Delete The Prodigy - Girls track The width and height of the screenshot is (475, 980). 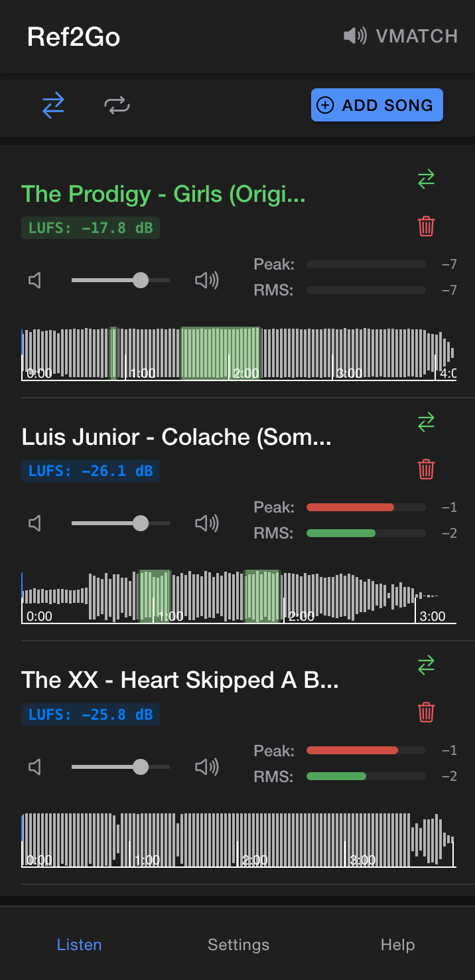(426, 226)
